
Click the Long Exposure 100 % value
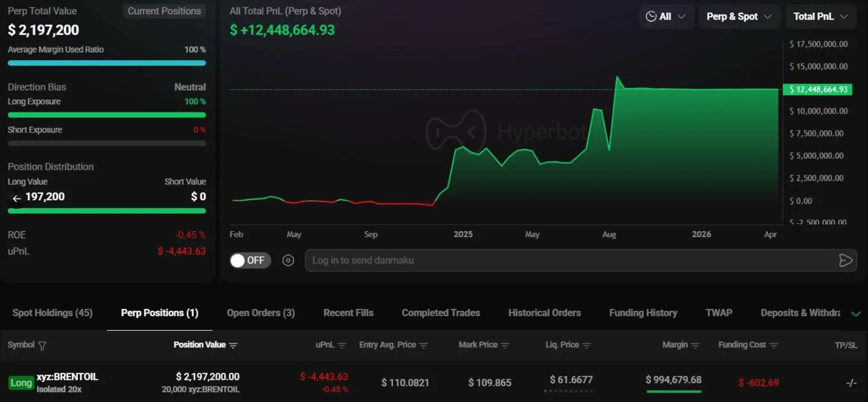click(195, 101)
